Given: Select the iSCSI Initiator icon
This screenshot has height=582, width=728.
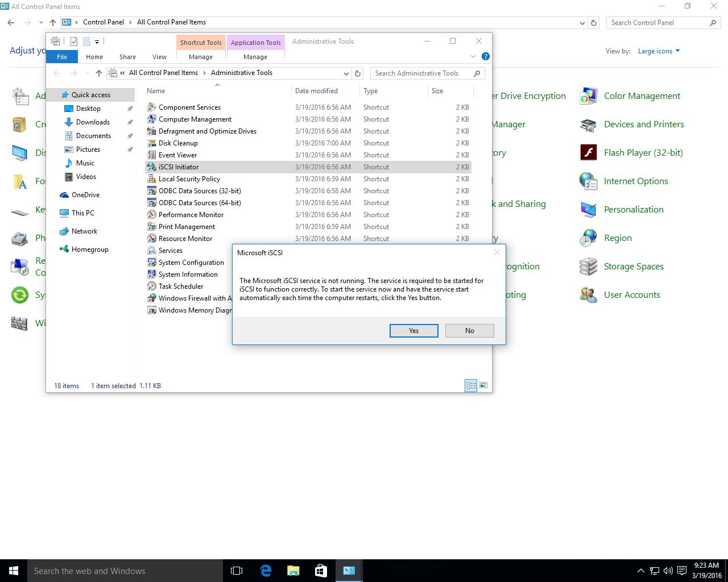Looking at the screenshot, I should point(151,167).
